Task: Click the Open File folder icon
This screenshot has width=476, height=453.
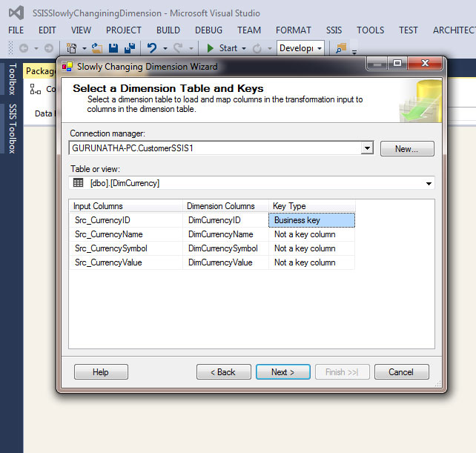Action: [97, 48]
